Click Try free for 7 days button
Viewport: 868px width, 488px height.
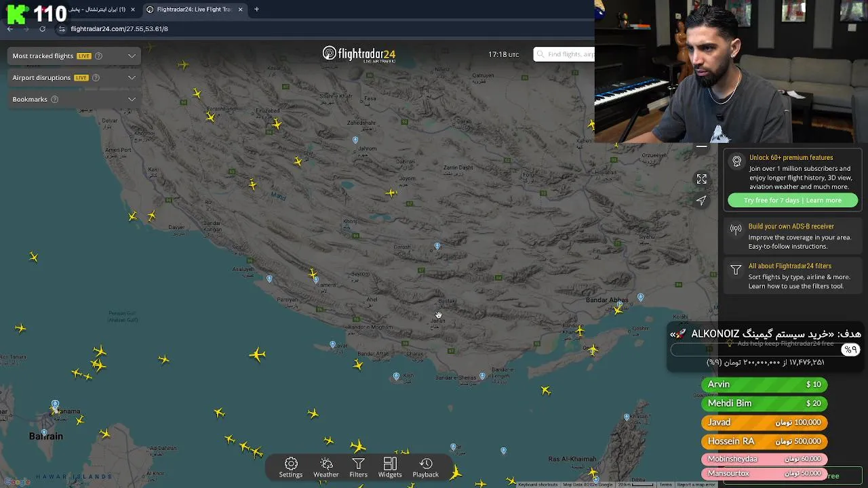[x=793, y=200]
